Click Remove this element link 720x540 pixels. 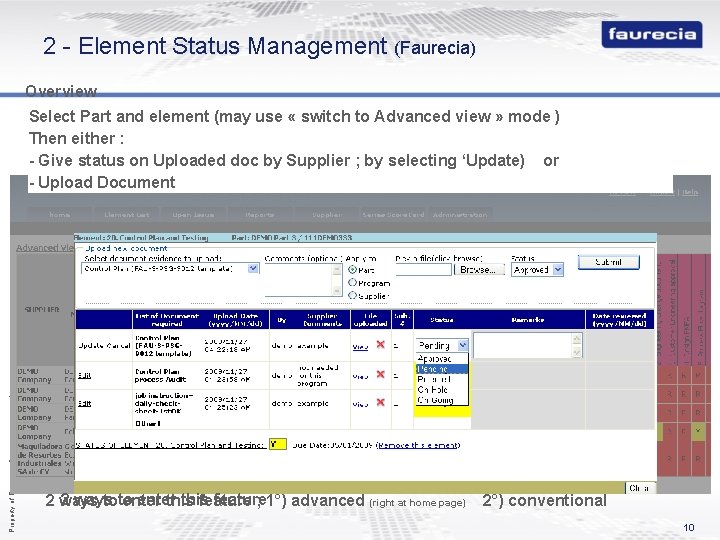click(x=418, y=445)
